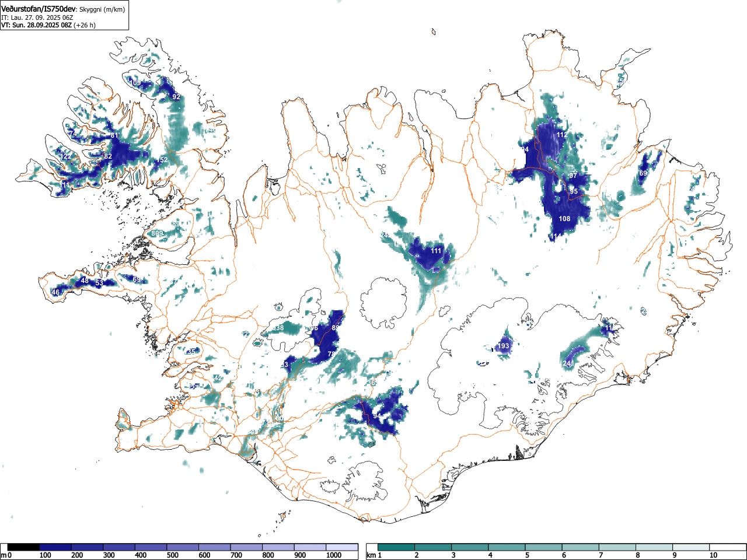
Task: Click the teal swatch between km 1 and 2
Action: pyautogui.click(x=396, y=547)
